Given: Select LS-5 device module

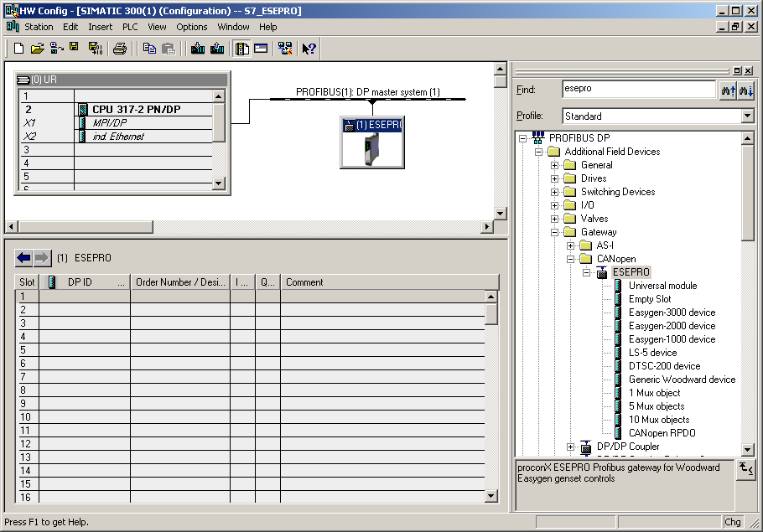Looking at the screenshot, I should (x=652, y=353).
